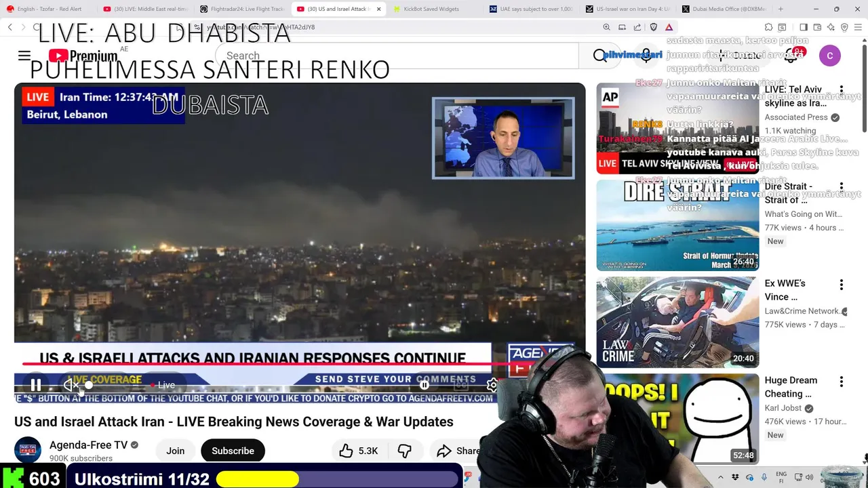Viewport: 868px width, 488px height.
Task: Open the YouTube hamburger guide menu
Action: click(x=24, y=56)
